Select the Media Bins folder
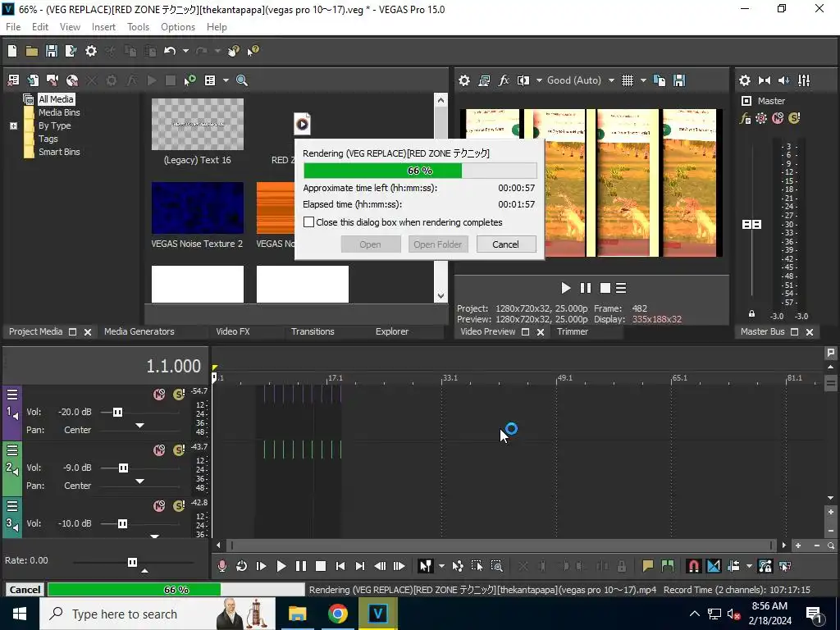The width and height of the screenshot is (840, 630). (59, 112)
